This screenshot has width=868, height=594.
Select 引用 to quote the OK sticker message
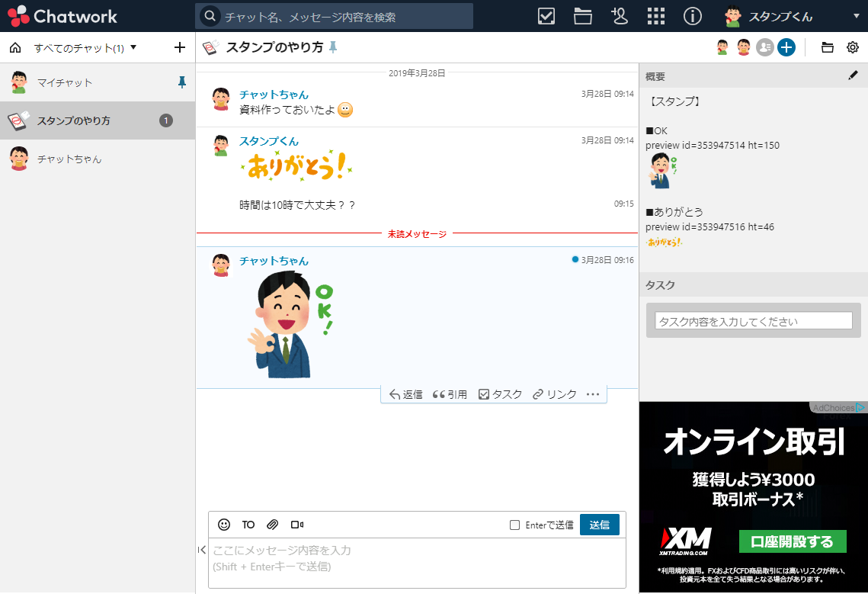coord(450,394)
